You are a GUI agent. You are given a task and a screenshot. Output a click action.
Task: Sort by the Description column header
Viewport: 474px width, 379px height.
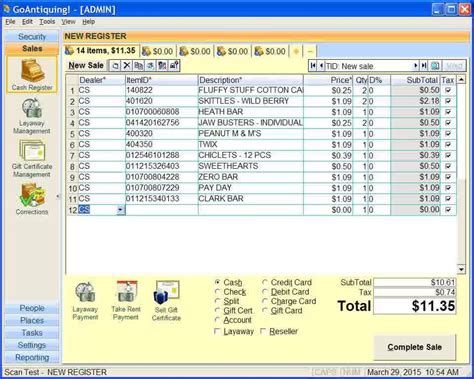251,80
